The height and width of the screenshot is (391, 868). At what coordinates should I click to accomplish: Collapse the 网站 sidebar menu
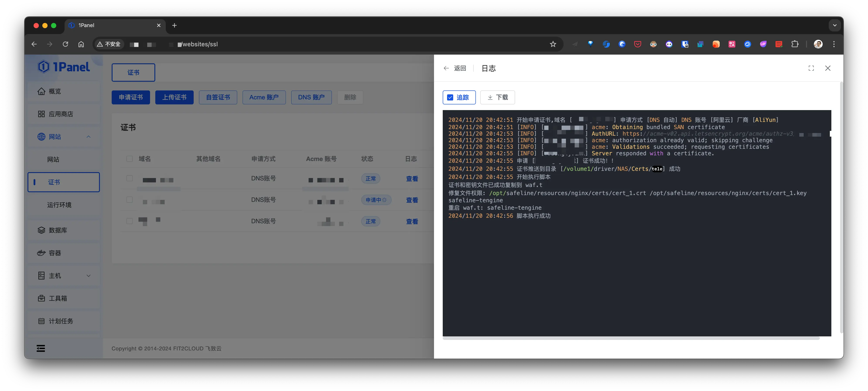(88, 137)
